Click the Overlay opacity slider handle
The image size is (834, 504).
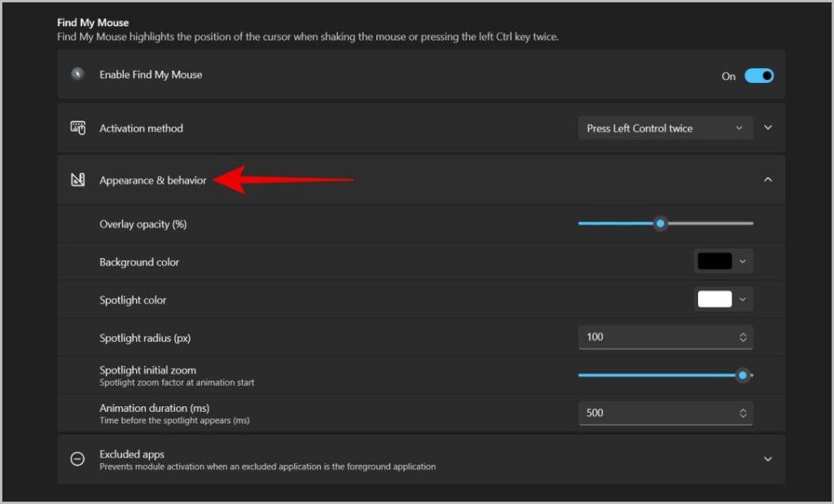click(660, 223)
